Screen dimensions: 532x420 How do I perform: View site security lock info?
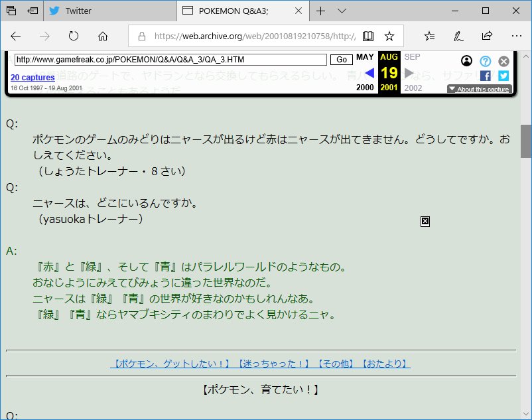pos(142,36)
